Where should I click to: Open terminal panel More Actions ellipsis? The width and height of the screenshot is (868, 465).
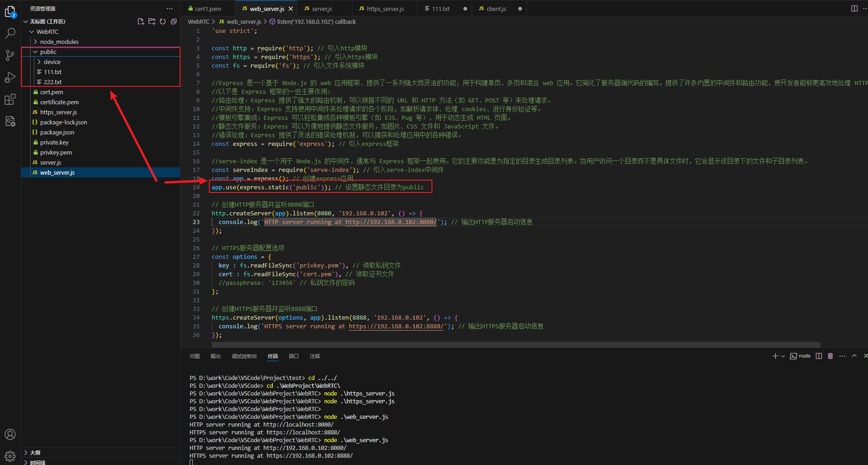(842, 356)
